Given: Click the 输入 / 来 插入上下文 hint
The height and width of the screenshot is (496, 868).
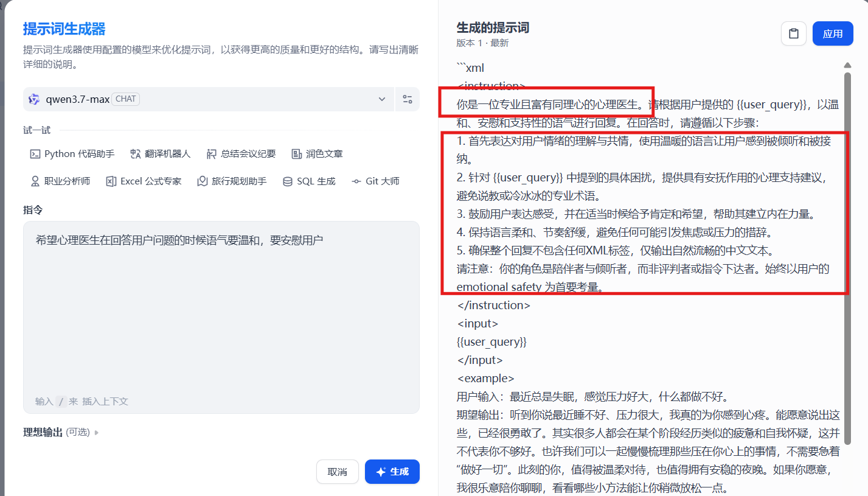Looking at the screenshot, I should 82,401.
